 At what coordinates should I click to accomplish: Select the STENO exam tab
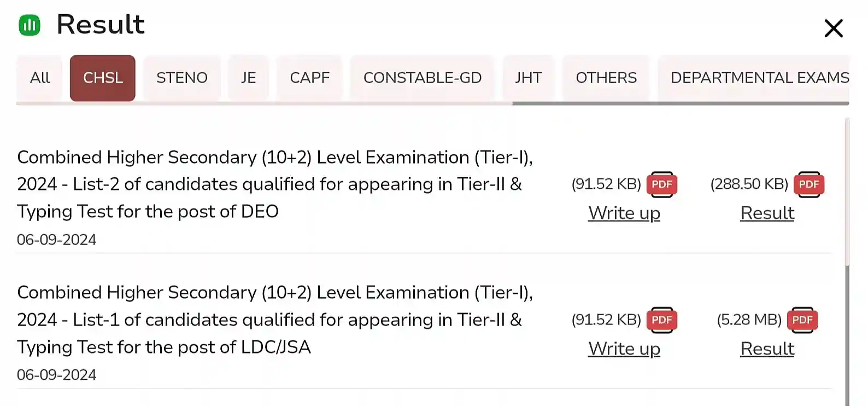pos(181,78)
